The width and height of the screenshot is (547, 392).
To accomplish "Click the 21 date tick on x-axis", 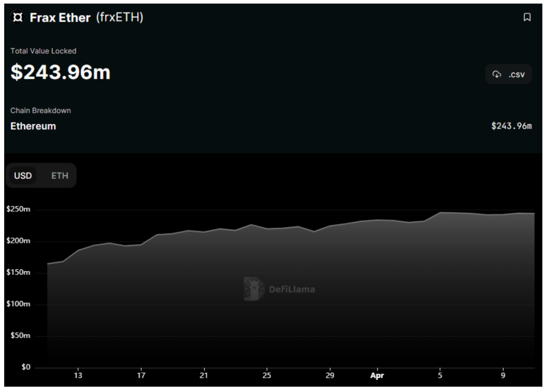I will pos(204,375).
